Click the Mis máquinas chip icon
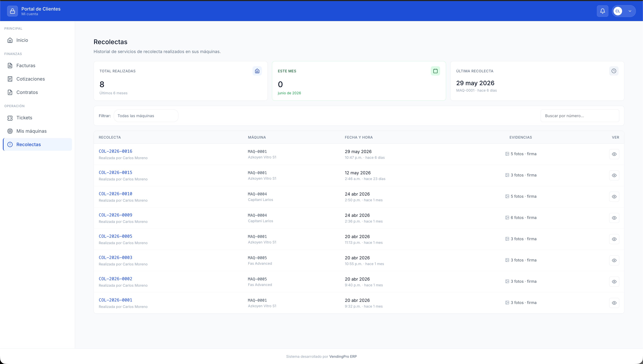643x364 pixels. coord(10,131)
